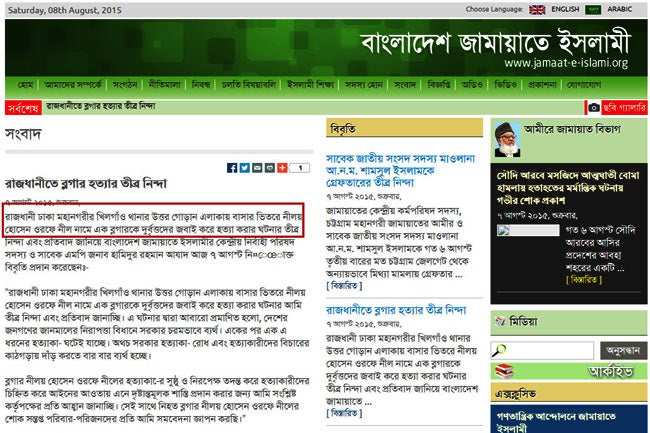650x433 pixels.
Task: Go to হোম menu item
Action: click(25, 85)
